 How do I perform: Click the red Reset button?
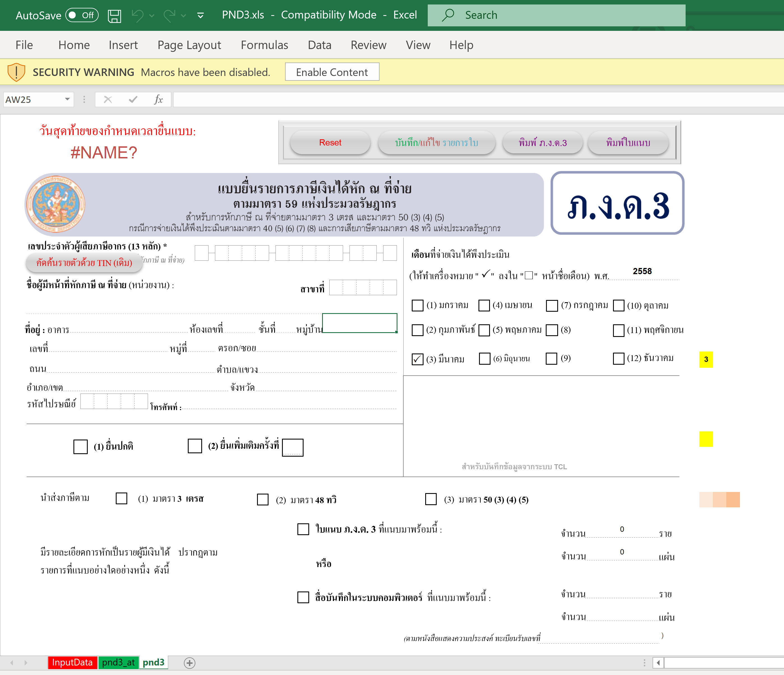[330, 143]
